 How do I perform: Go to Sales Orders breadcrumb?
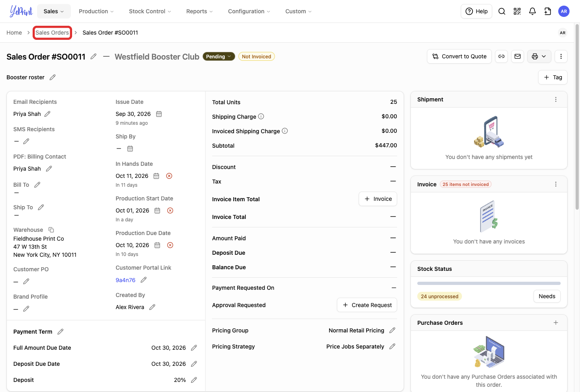[52, 33]
